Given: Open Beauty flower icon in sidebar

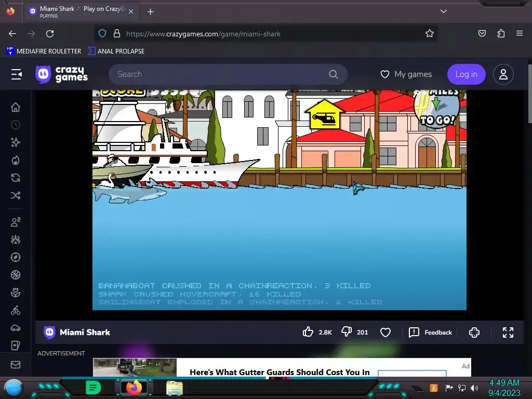Looking at the screenshot, I should (x=16, y=292).
